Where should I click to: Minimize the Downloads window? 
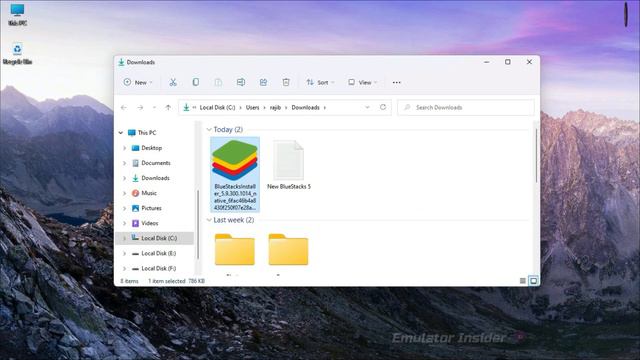pyautogui.click(x=487, y=62)
